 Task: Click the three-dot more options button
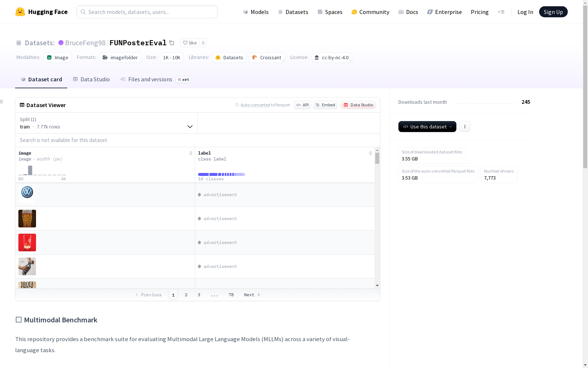pyautogui.click(x=465, y=127)
